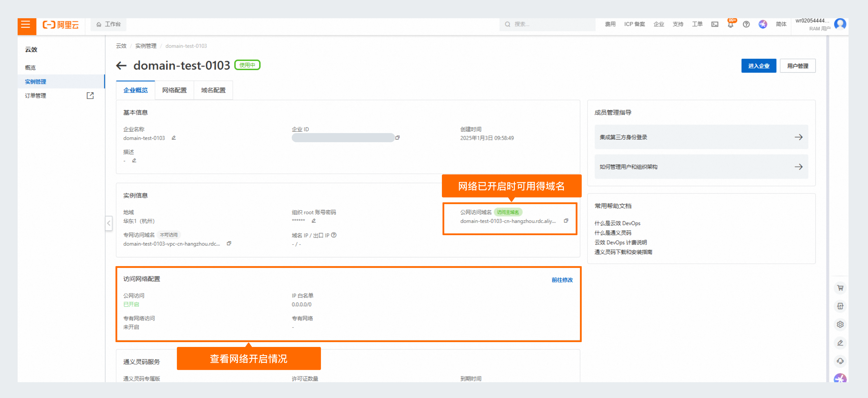Click the IP 白名单 value 0.0.0.0/0
The image size is (868, 398).
[301, 304]
